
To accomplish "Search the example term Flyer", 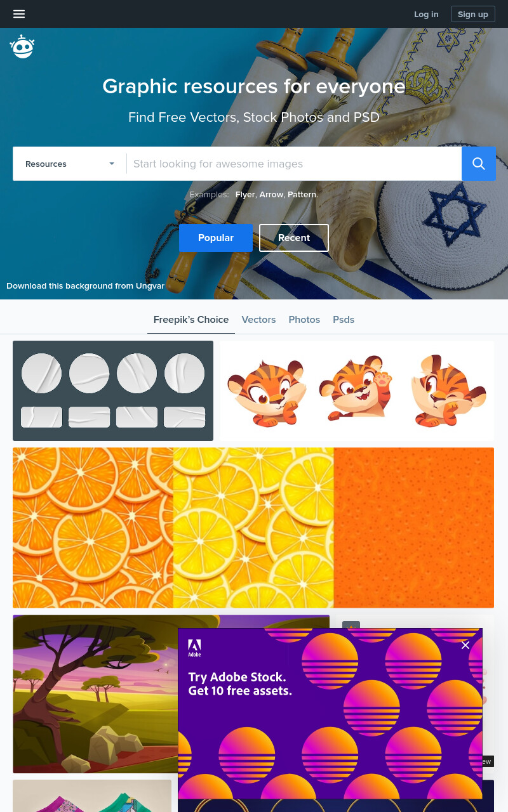I will 245,195.
